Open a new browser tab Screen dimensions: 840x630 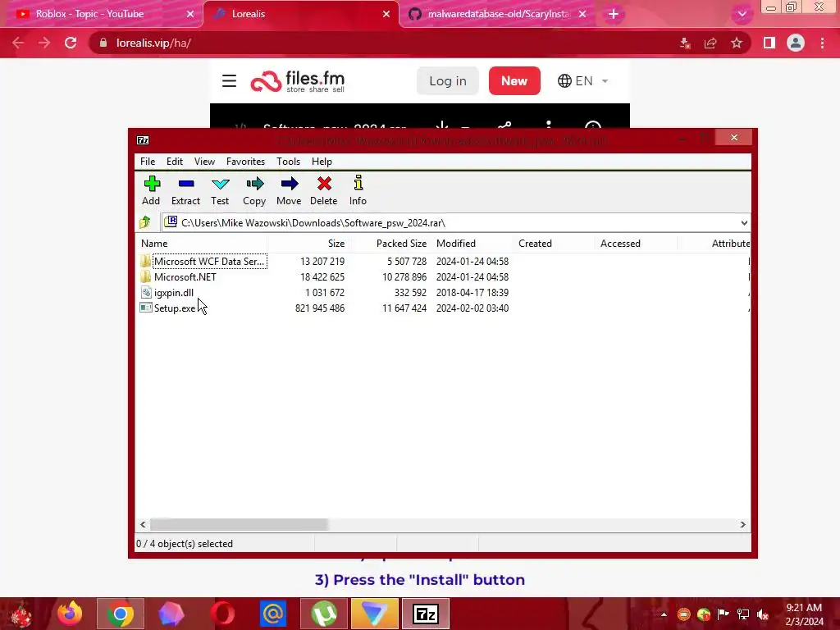tap(614, 14)
